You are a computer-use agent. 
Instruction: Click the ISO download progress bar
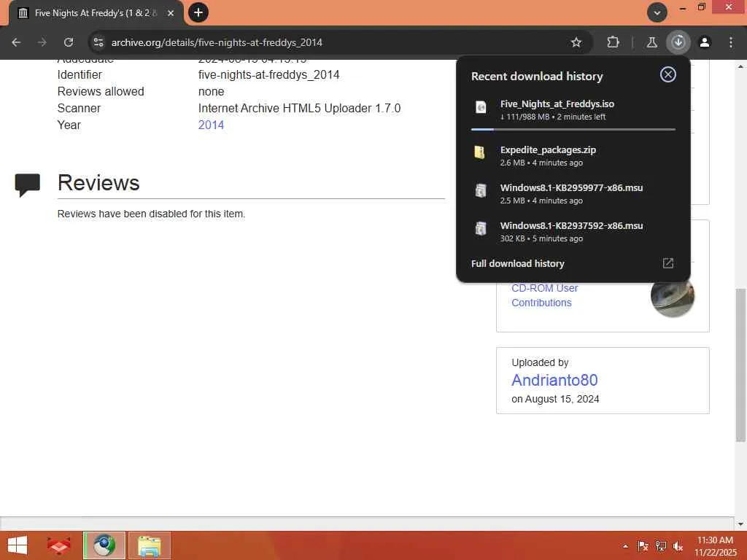[x=573, y=129]
